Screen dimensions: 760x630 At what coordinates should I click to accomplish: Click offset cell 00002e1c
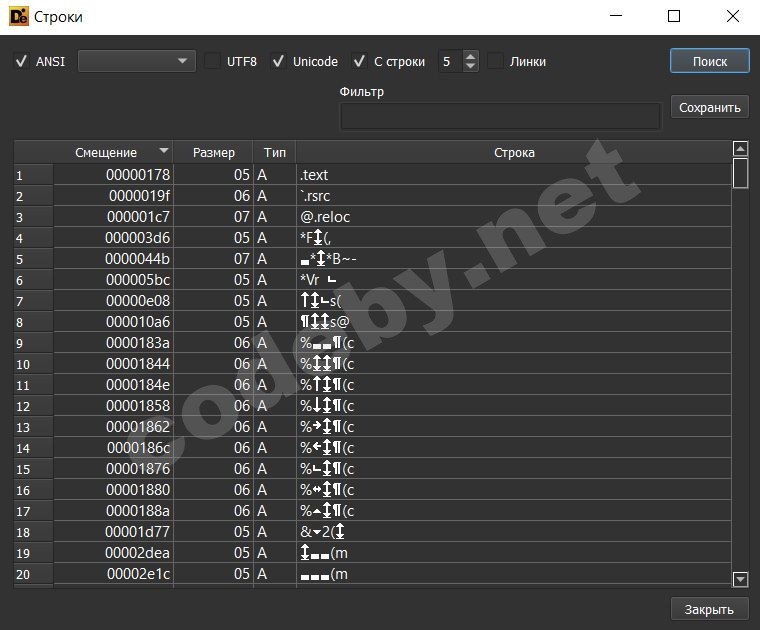click(113, 574)
